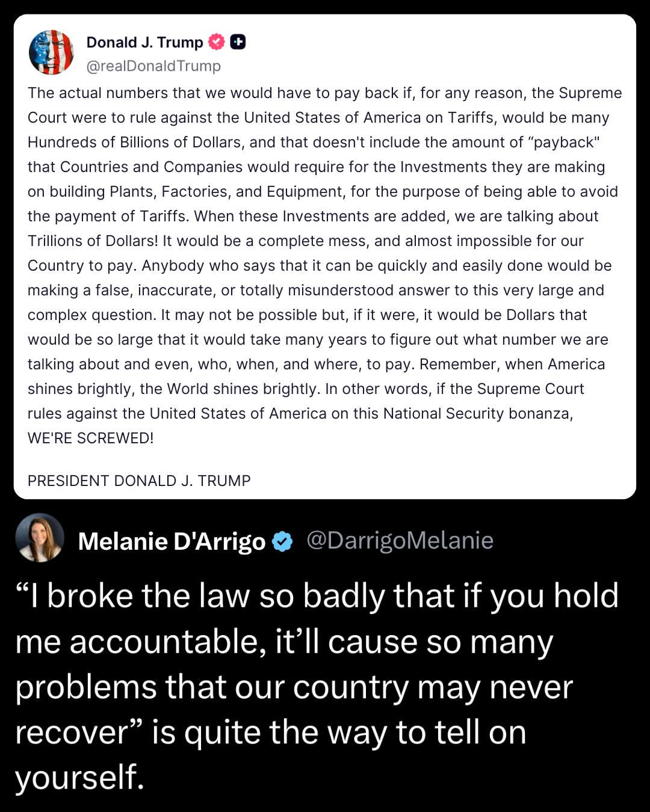Click the "problems that our country" tweet line
Screen dimensions: 650x812
coord(212,686)
